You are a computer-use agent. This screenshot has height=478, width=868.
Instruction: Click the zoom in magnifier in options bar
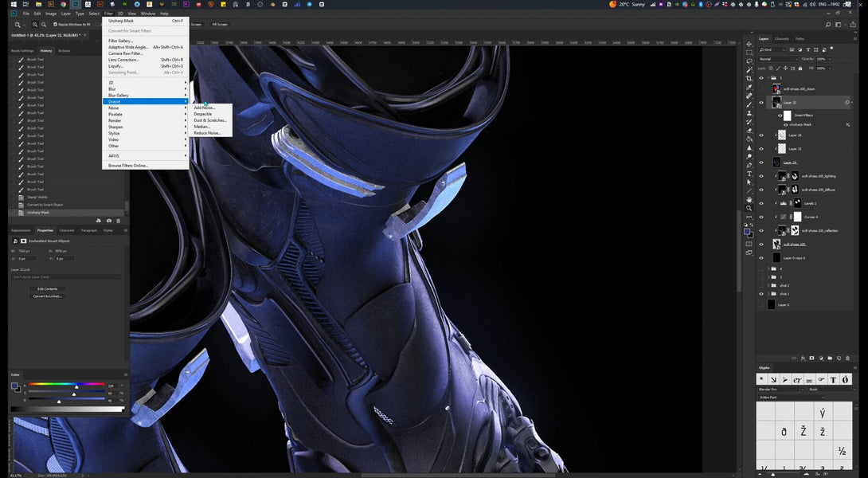35,25
